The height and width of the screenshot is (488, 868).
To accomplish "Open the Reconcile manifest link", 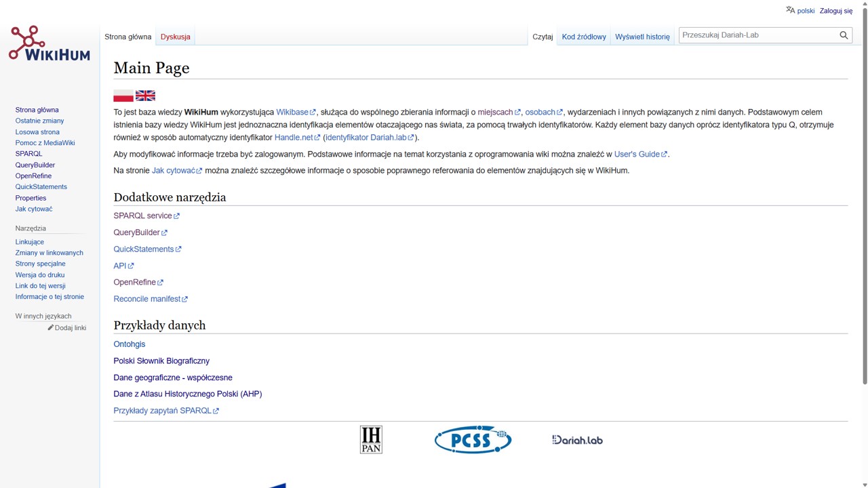I will point(146,299).
